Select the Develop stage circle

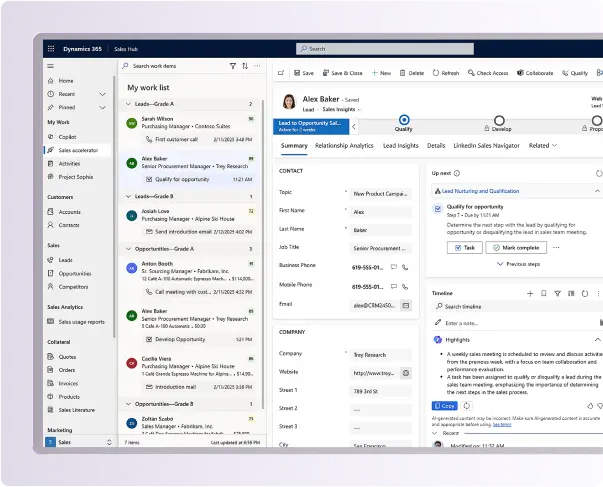499,120
